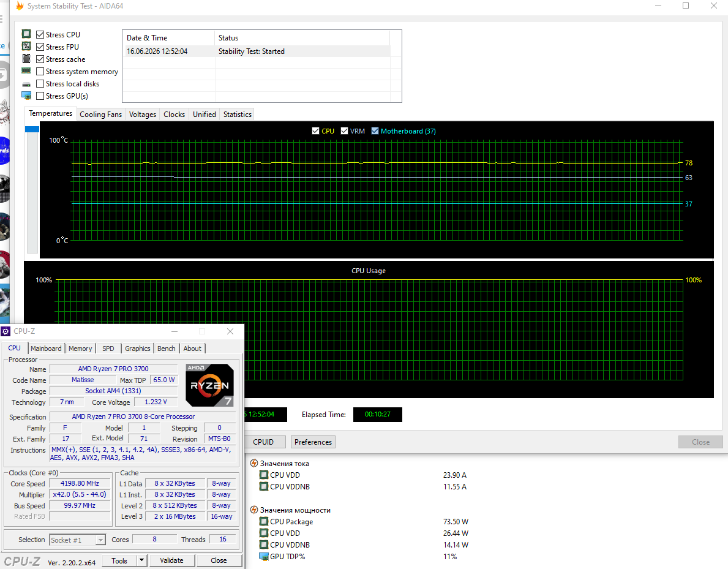Click the Stress FPU percent icon
The width and height of the screenshot is (728, 569).
[x=26, y=47]
